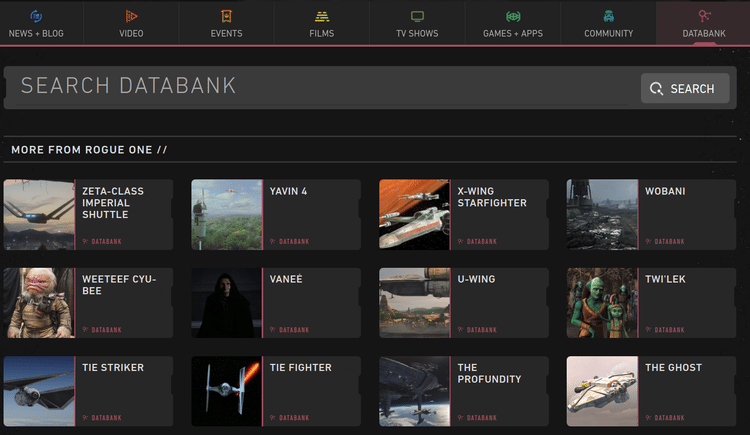The width and height of the screenshot is (750, 435).
Task: Open the NEWS + BLOG menu
Action: click(36, 33)
